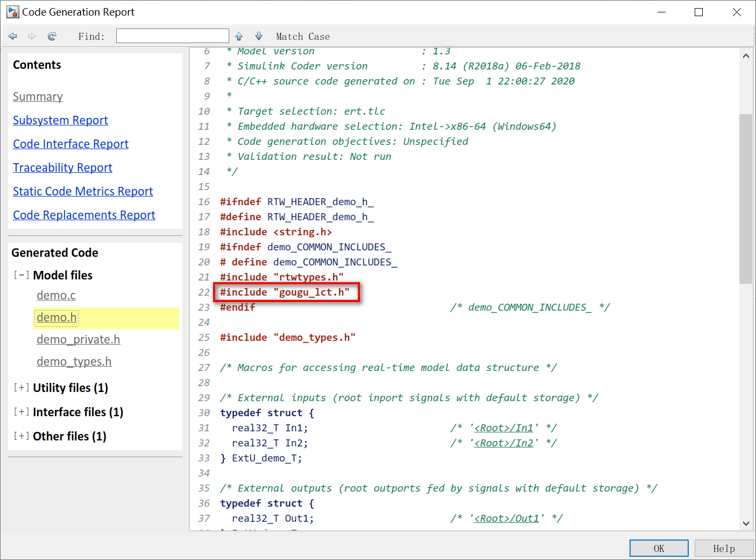Click the find next arrow
This screenshot has width=756, height=560.
tap(258, 36)
